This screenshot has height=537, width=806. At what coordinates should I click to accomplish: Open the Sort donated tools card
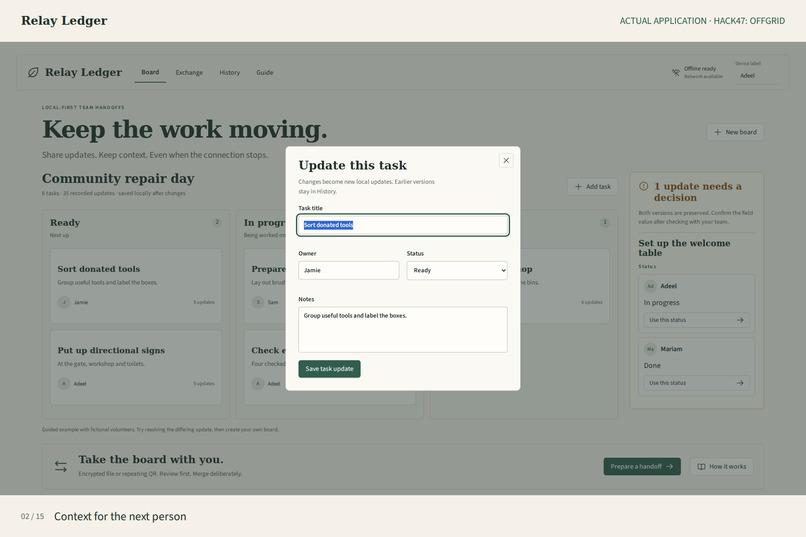136,286
